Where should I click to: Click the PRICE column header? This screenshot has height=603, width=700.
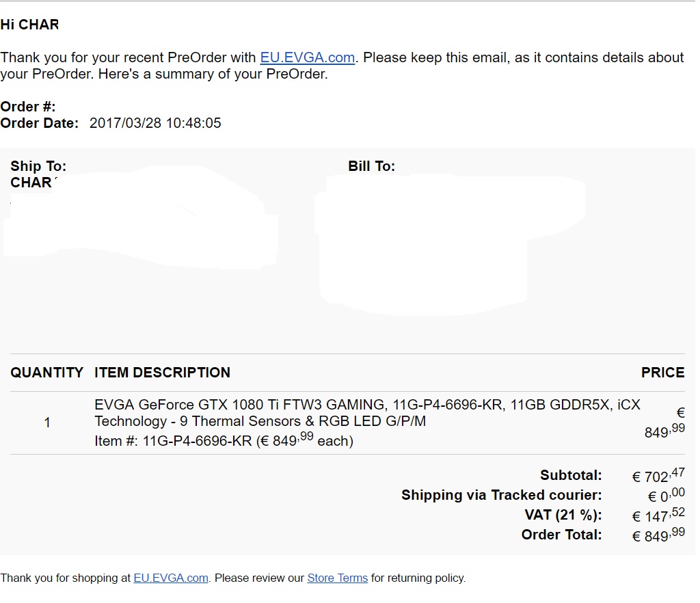(x=662, y=373)
